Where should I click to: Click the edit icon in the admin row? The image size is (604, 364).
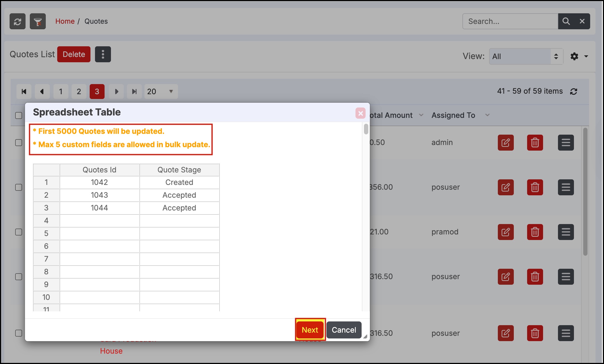point(506,143)
